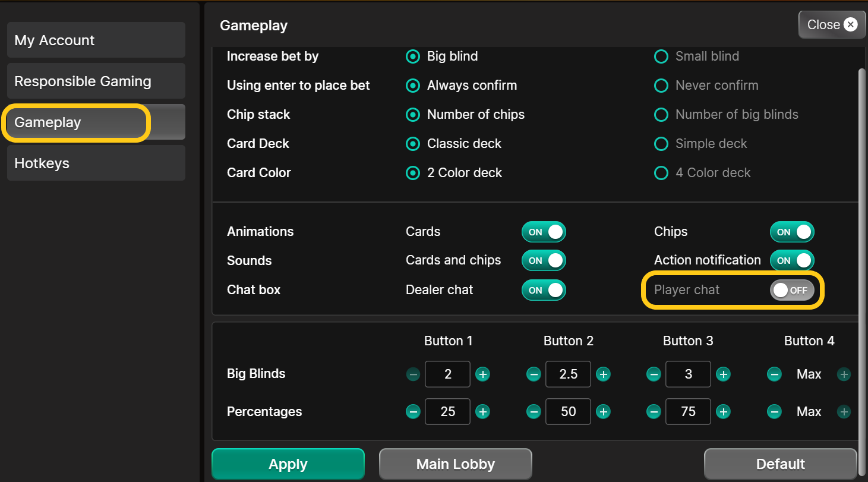Select the Small blind option
The width and height of the screenshot is (868, 482).
(x=661, y=56)
